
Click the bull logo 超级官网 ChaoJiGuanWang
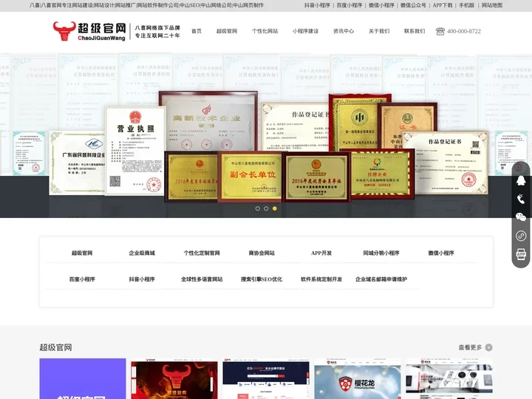click(89, 31)
